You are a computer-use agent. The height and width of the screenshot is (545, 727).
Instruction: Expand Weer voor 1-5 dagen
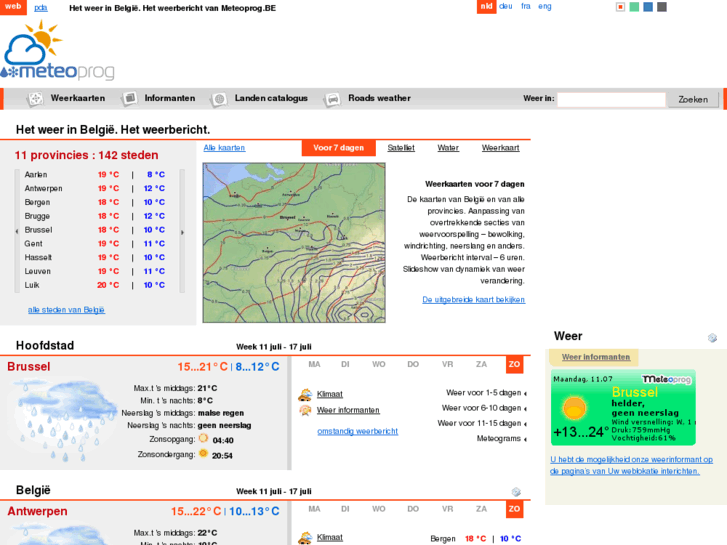click(x=484, y=393)
